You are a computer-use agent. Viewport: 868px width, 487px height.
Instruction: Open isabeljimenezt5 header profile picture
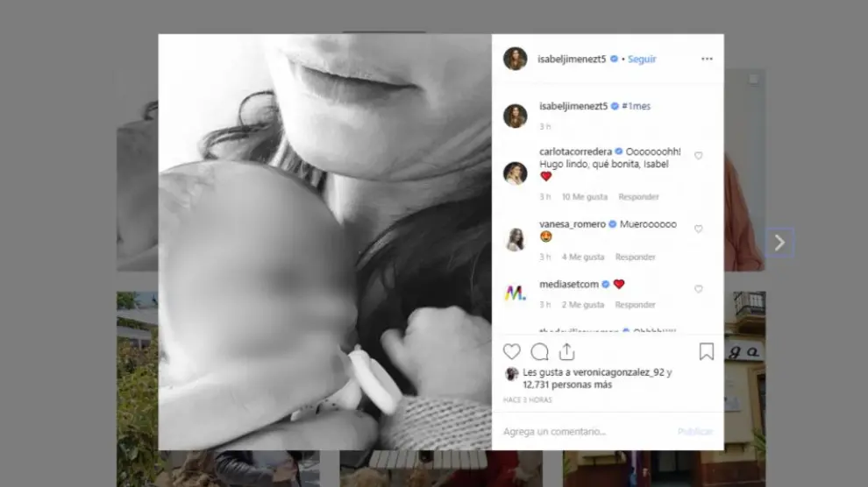pyautogui.click(x=515, y=59)
